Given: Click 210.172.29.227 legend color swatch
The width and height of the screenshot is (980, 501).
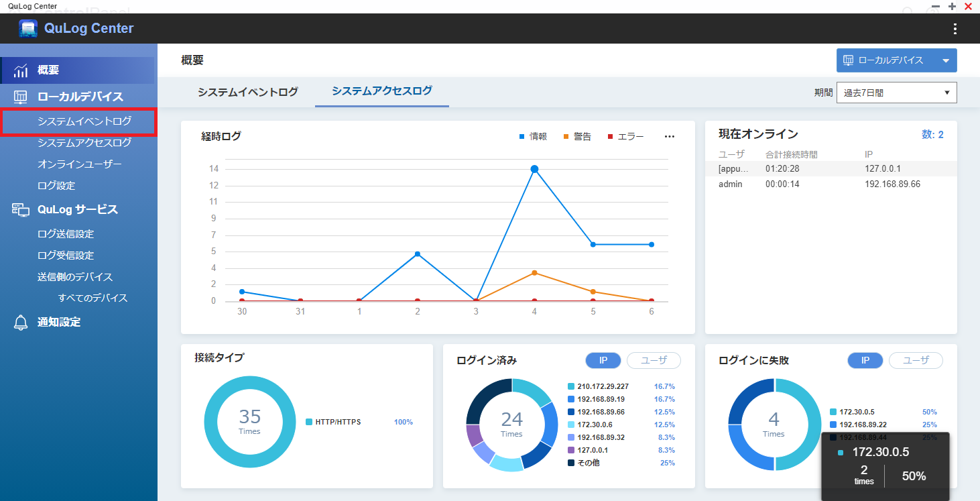Looking at the screenshot, I should [x=571, y=386].
